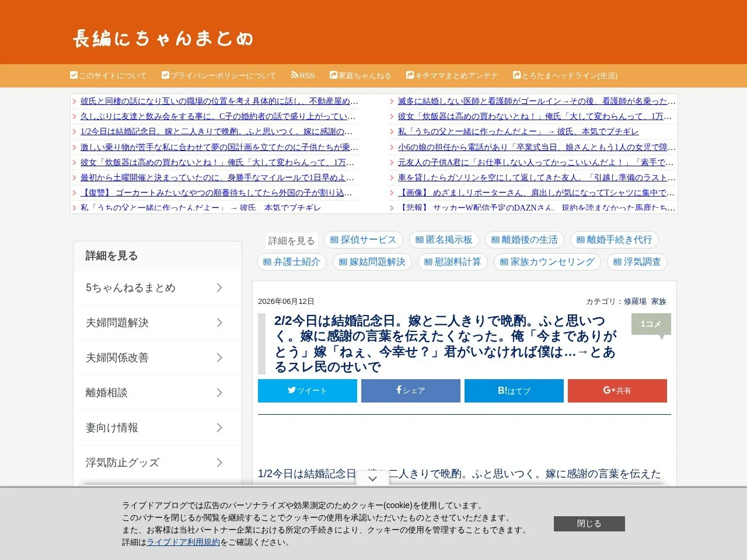The image size is (747, 560).
Task: Open headline 激しい乗り物が苦手な私に合わせて
Action: pyautogui.click(x=219, y=147)
